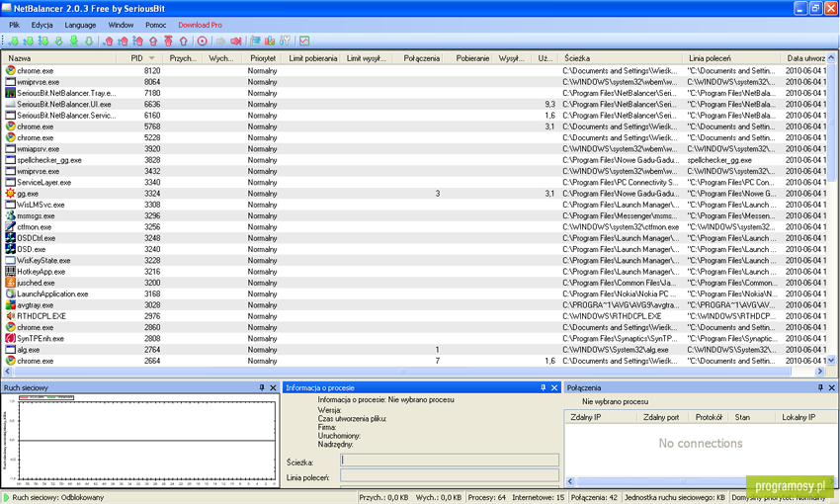
Task: Click into the Ścieżka text field
Action: click(450, 461)
